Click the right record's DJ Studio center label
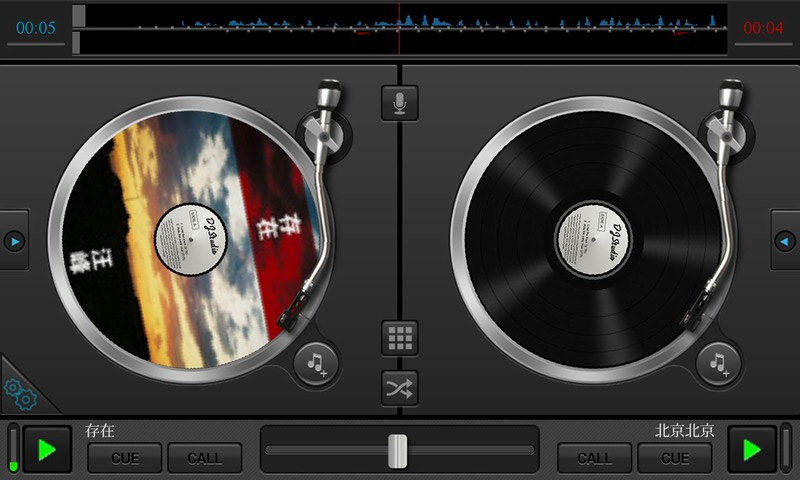This screenshot has width=800, height=480. point(593,240)
